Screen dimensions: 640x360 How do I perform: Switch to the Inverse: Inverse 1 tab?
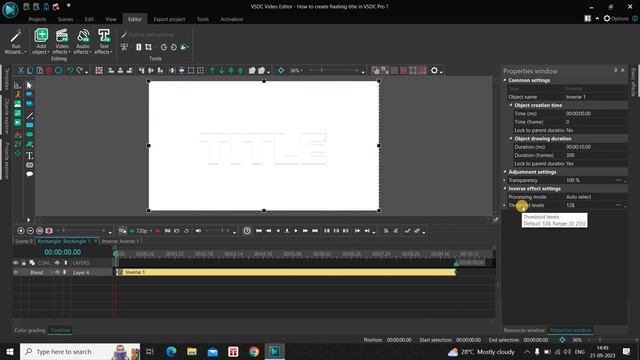(x=120, y=241)
